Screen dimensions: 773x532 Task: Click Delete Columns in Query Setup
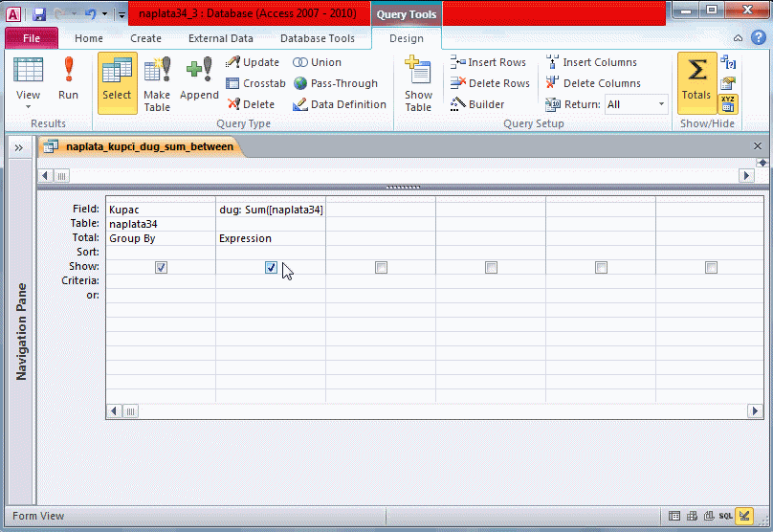pyautogui.click(x=592, y=83)
